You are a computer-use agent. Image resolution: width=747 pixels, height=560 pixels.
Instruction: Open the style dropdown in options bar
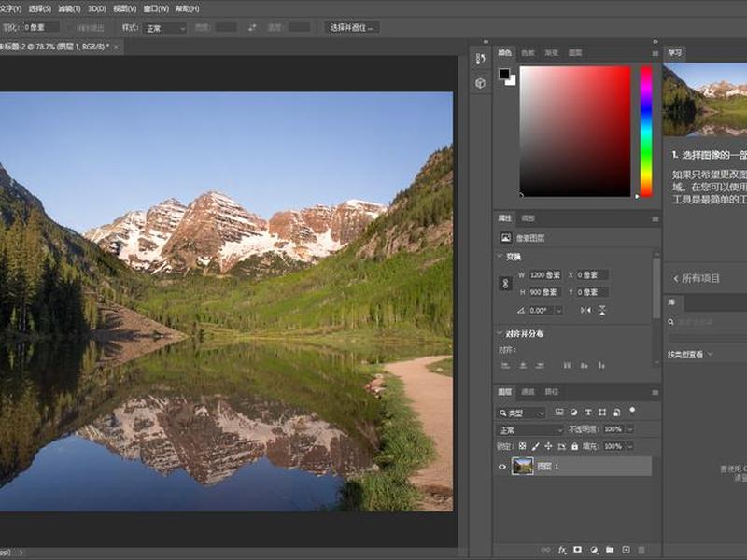point(165,29)
